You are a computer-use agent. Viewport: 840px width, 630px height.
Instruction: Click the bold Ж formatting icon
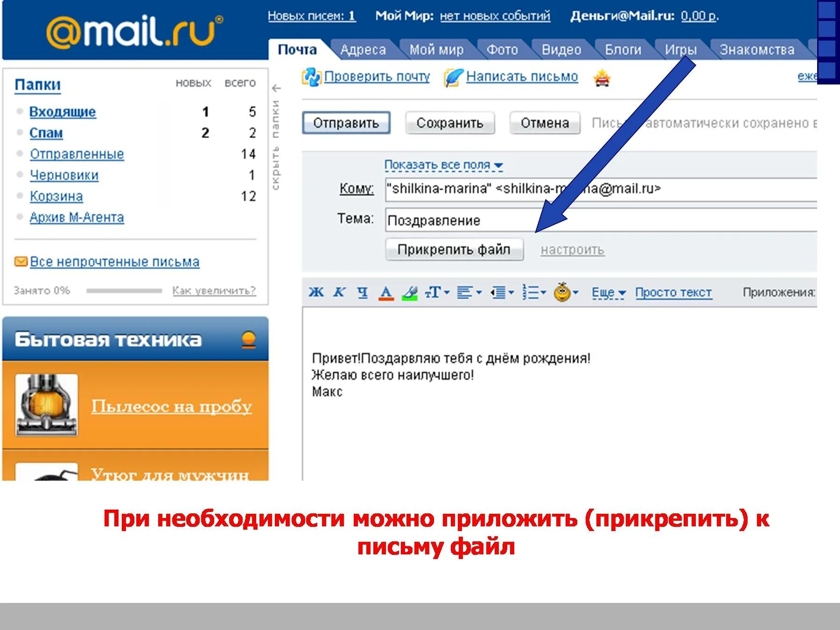pyautogui.click(x=316, y=292)
